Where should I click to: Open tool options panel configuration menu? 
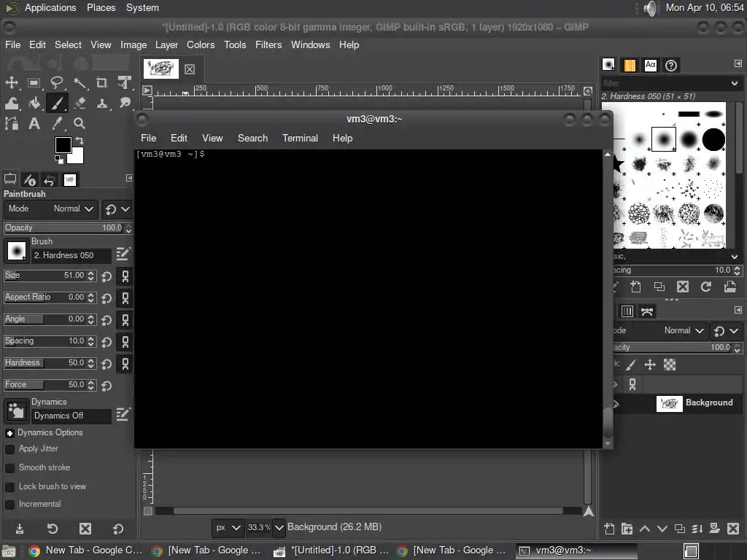coord(129,178)
